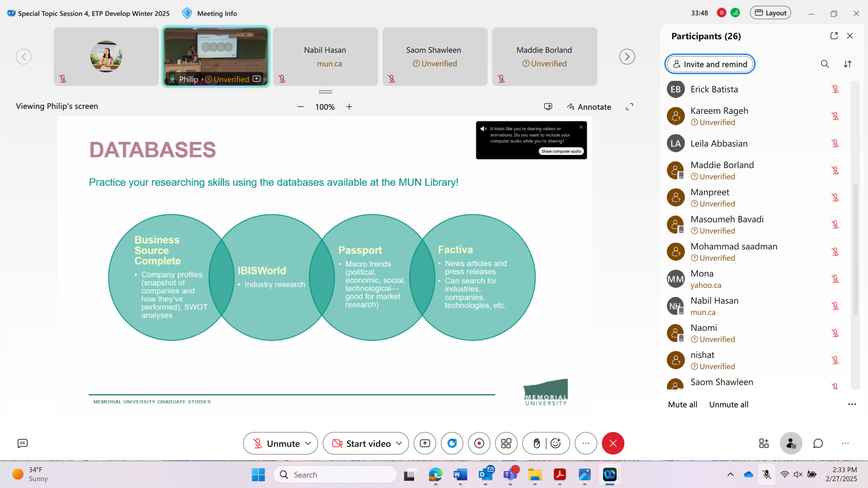This screenshot has width=868, height=488.
Task: Click the Record button
Action: [479, 443]
